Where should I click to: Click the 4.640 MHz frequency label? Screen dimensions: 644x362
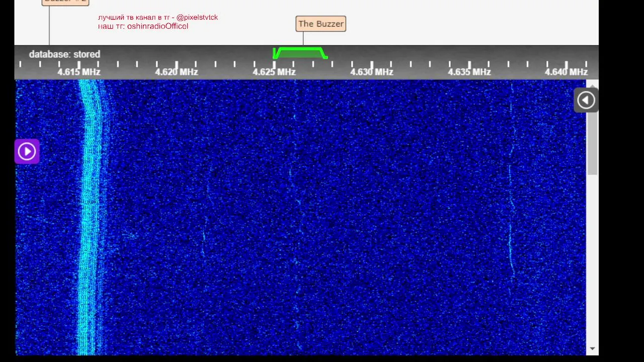567,72
